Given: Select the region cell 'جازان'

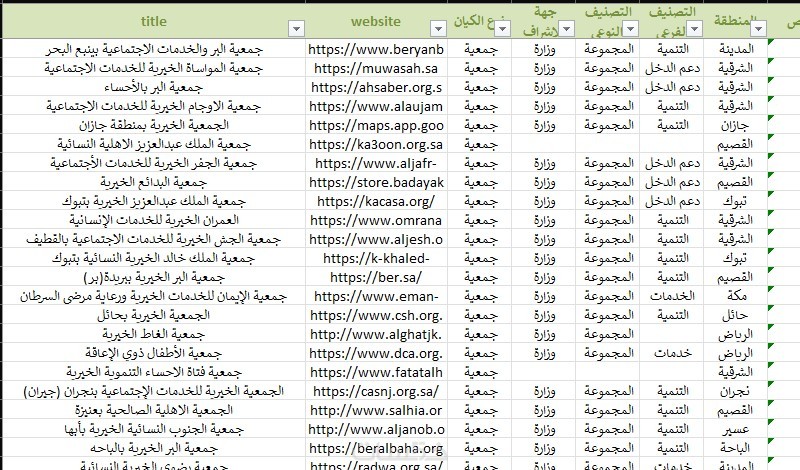Looking at the screenshot, I should [x=735, y=125].
